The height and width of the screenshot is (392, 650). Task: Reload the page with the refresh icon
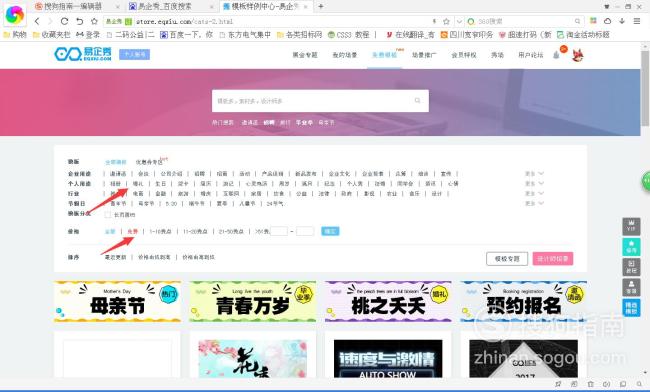pos(64,21)
